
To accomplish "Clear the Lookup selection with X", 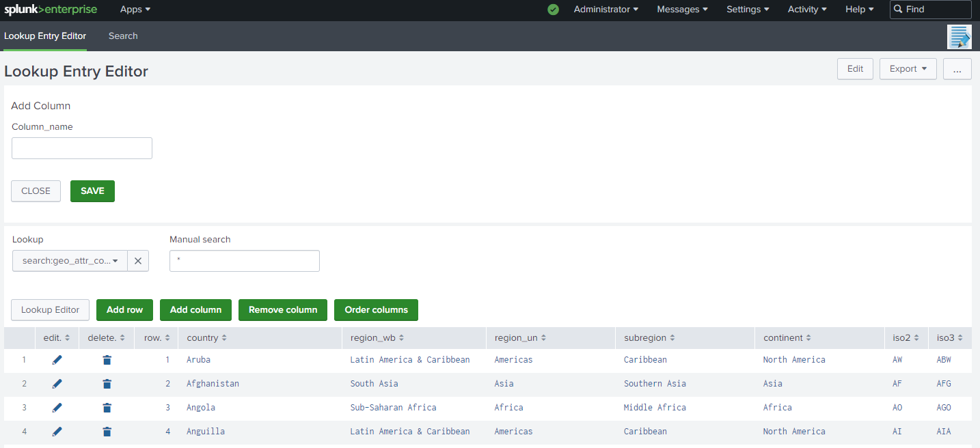I will point(137,261).
